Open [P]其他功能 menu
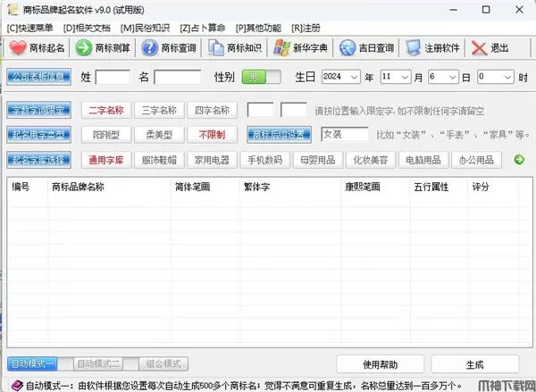The height and width of the screenshot is (392, 536). pyautogui.click(x=258, y=28)
